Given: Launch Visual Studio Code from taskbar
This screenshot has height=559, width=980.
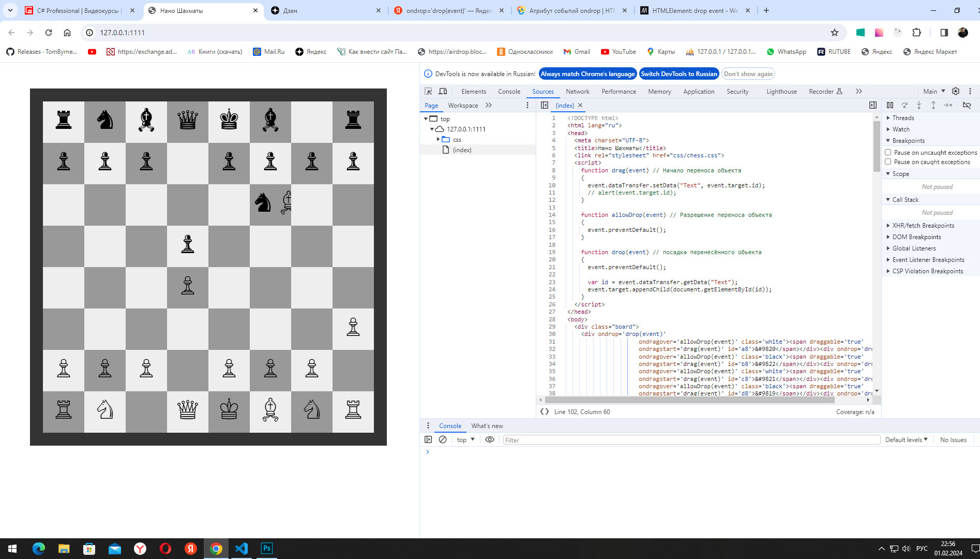Looking at the screenshot, I should tap(242, 548).
